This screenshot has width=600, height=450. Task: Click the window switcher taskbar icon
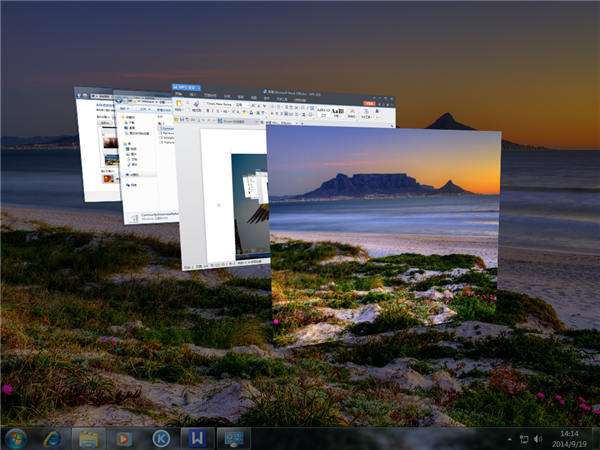coord(233,438)
